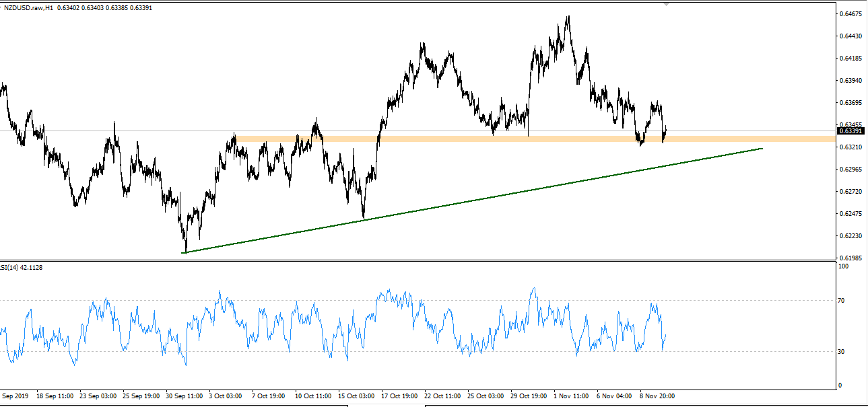Click the trendline's lower-left starting point
This screenshot has height=407, width=868.
[183, 253]
